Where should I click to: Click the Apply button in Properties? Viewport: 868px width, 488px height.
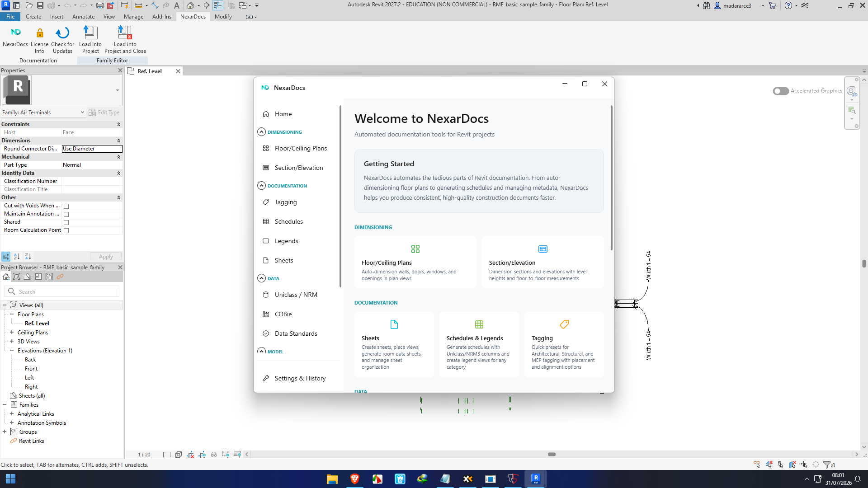(106, 257)
